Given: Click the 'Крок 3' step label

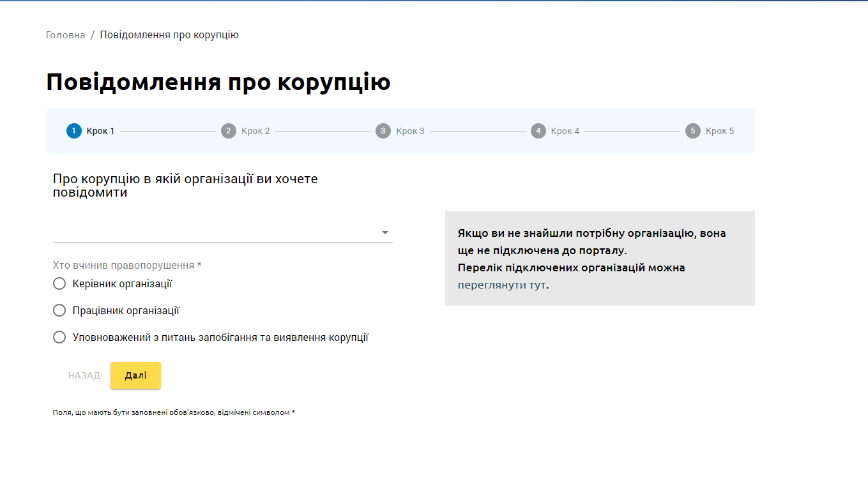Looking at the screenshot, I should click(x=410, y=131).
